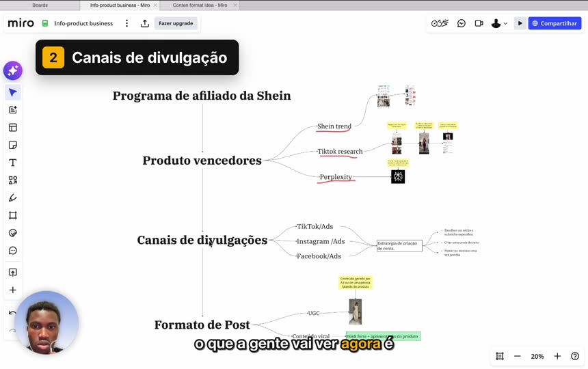Open the timer and activities icon

point(440,23)
